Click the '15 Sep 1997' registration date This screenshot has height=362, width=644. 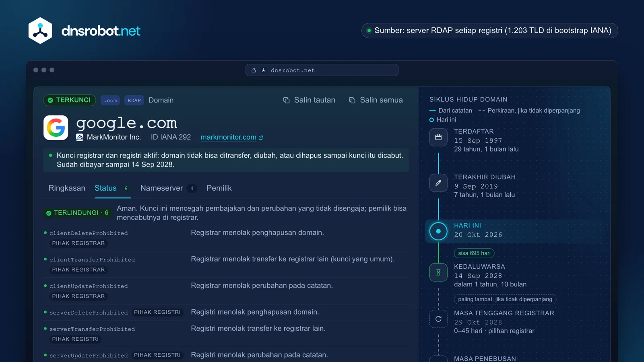[478, 141]
